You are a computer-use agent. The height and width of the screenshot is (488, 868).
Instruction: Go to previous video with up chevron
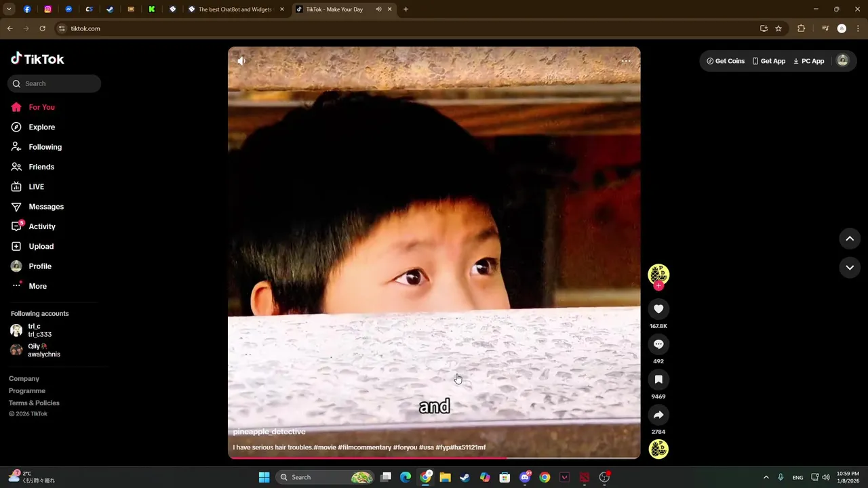[x=850, y=239]
